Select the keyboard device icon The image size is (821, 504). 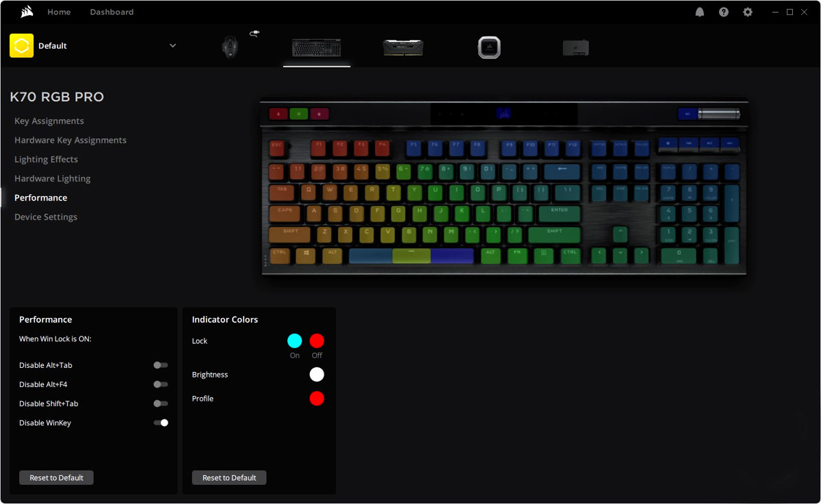[x=317, y=47]
